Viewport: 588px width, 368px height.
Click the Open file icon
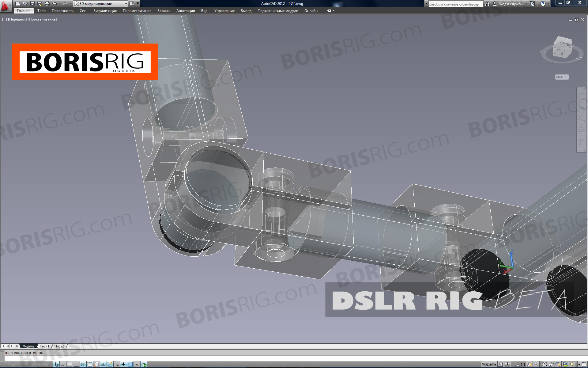click(25, 4)
